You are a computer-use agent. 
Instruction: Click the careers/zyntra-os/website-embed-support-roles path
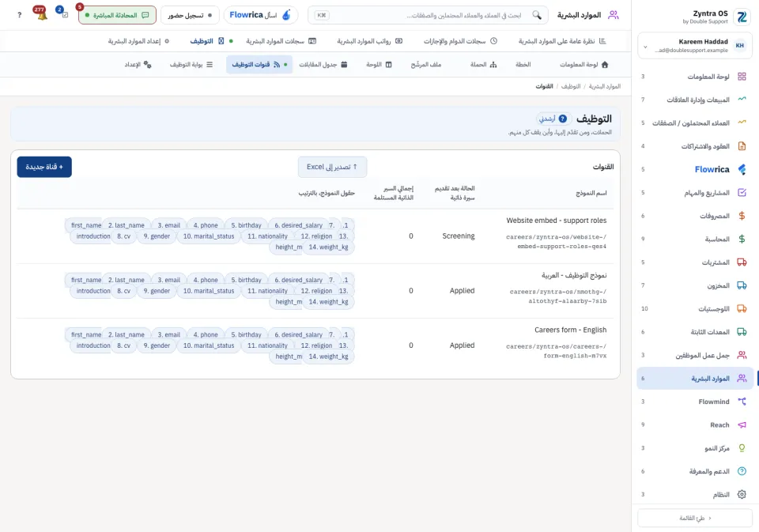click(556, 242)
